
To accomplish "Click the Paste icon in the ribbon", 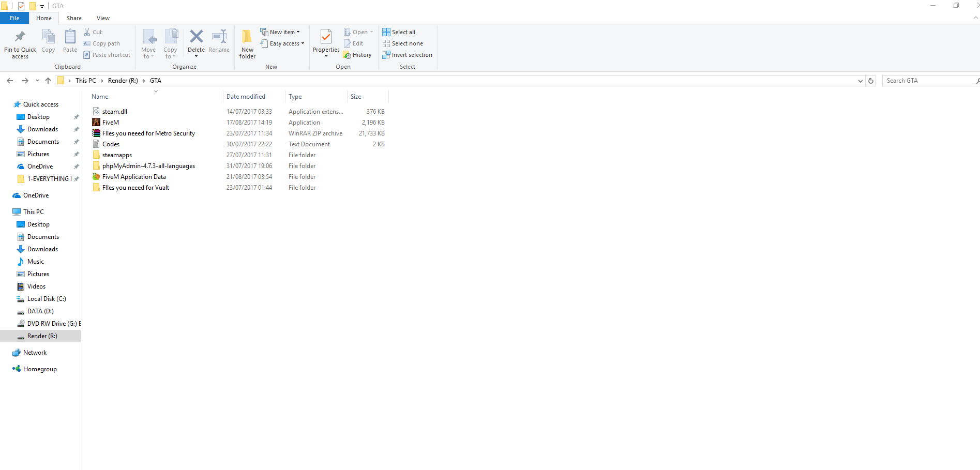I will click(x=70, y=37).
